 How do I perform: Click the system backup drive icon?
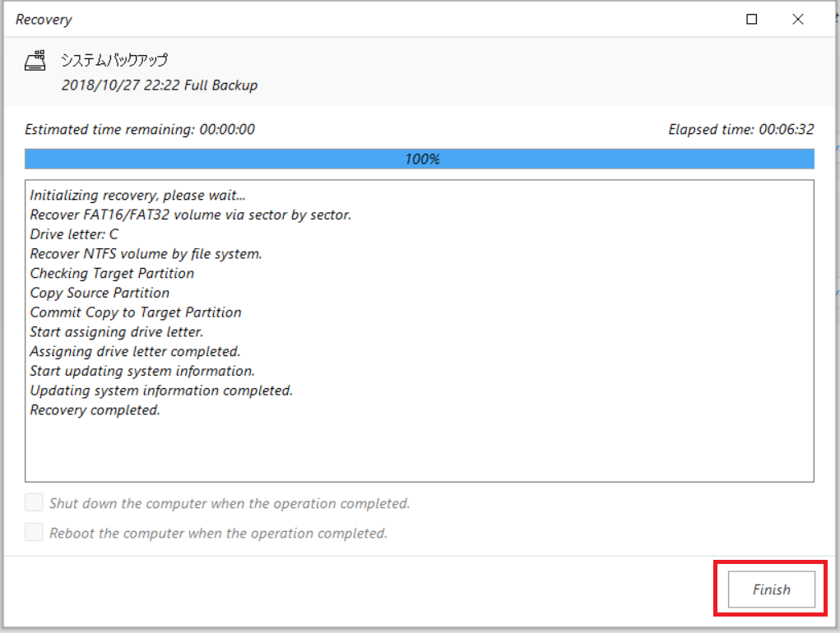[35, 61]
